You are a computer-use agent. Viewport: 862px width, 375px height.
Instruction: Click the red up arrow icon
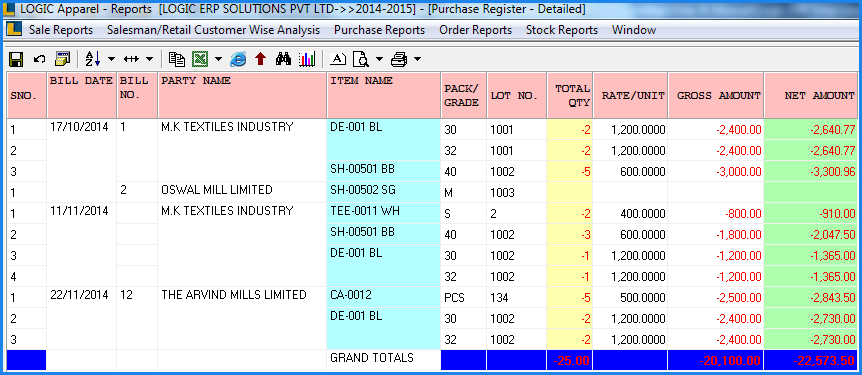click(261, 58)
